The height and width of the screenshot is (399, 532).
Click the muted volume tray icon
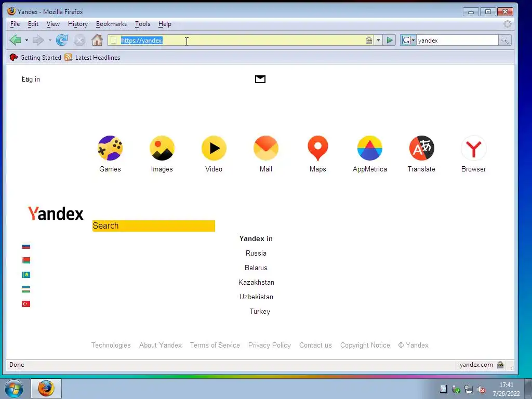(481, 390)
